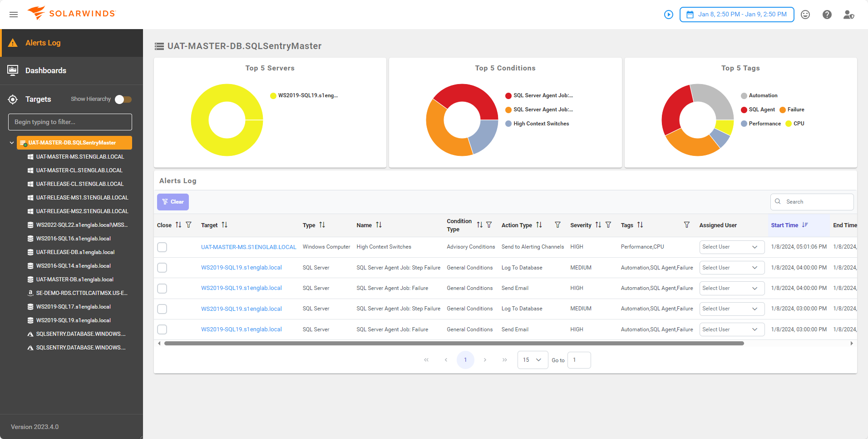This screenshot has height=439, width=868.
Task: Open the feedback smiley icon
Action: (x=805, y=15)
